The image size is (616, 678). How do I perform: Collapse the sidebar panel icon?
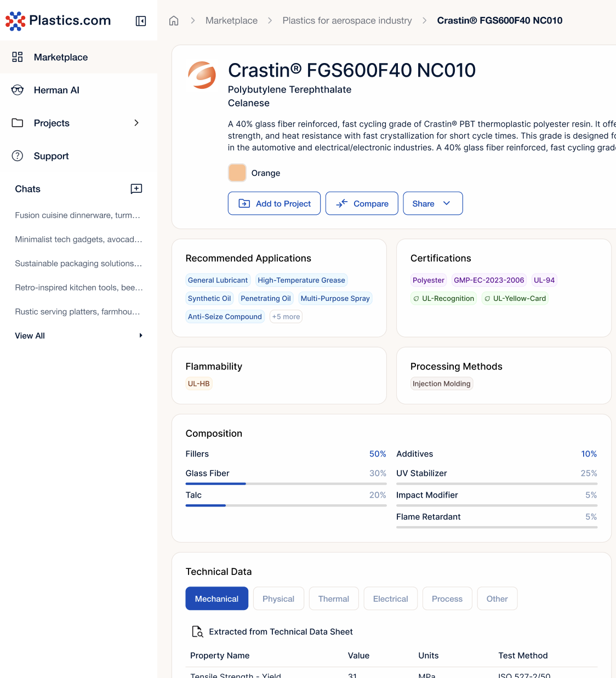click(141, 21)
